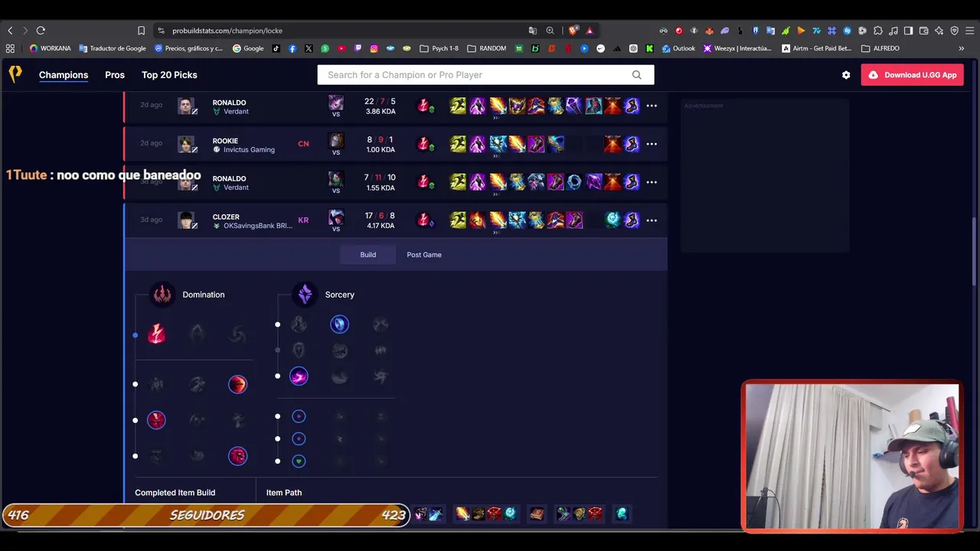Reload the page with the refresh button
Screen dimensions: 980x551
pos(41,31)
